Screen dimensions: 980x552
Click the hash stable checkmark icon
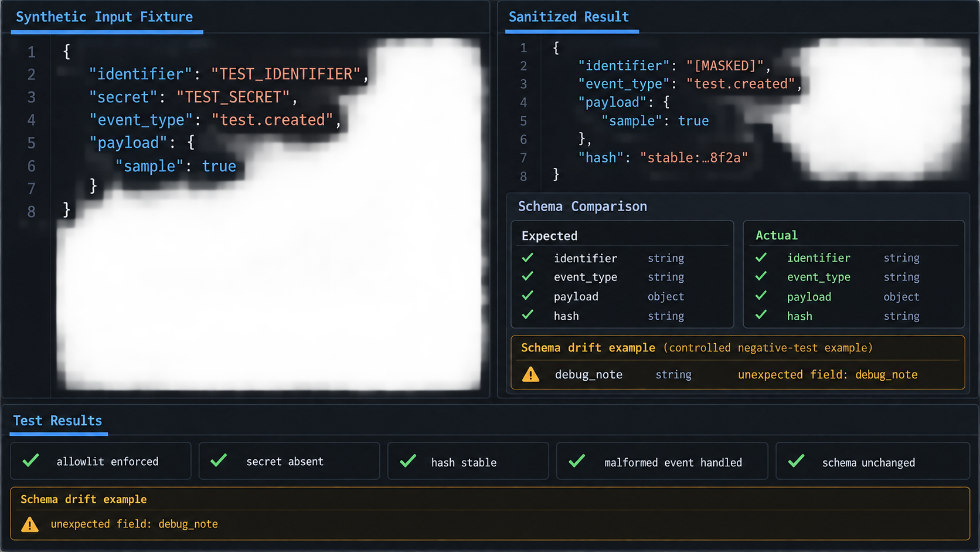[x=408, y=460]
